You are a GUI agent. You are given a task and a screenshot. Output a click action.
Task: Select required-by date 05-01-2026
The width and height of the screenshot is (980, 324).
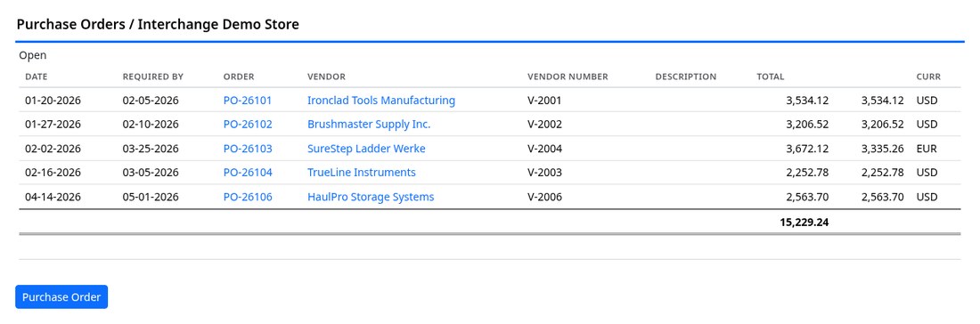[x=151, y=197]
